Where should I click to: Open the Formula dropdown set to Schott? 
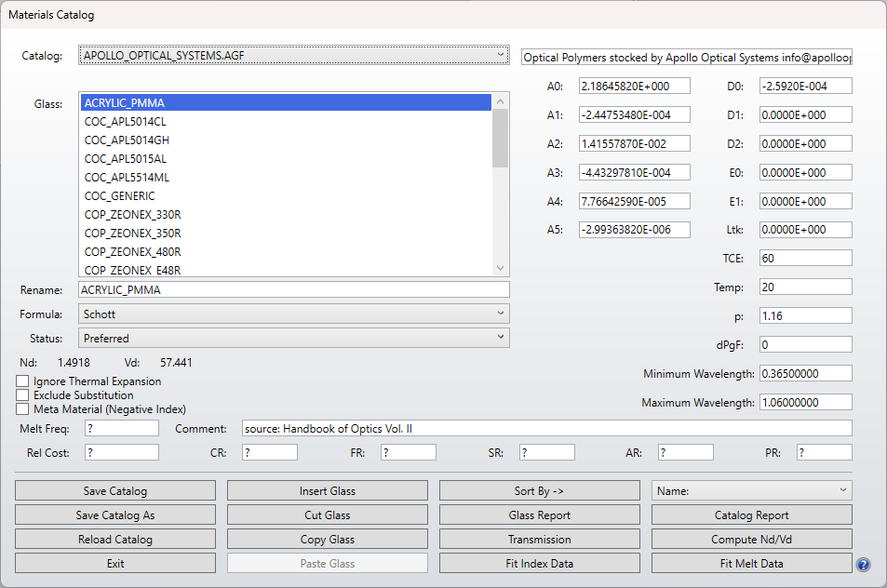pos(291,314)
